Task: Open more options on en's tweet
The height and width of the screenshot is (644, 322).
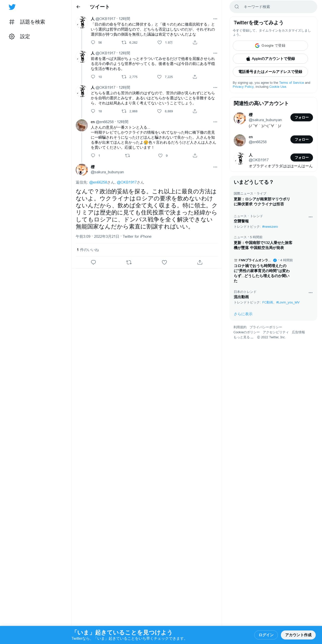Action: (215, 122)
